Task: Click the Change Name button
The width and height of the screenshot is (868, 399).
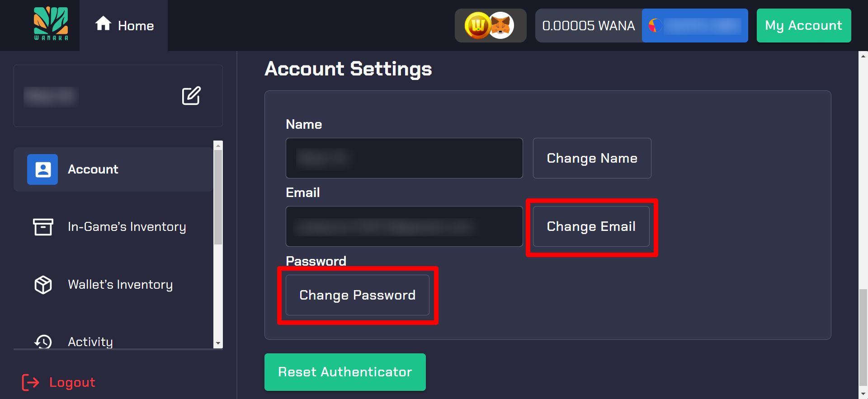Action: click(x=592, y=158)
